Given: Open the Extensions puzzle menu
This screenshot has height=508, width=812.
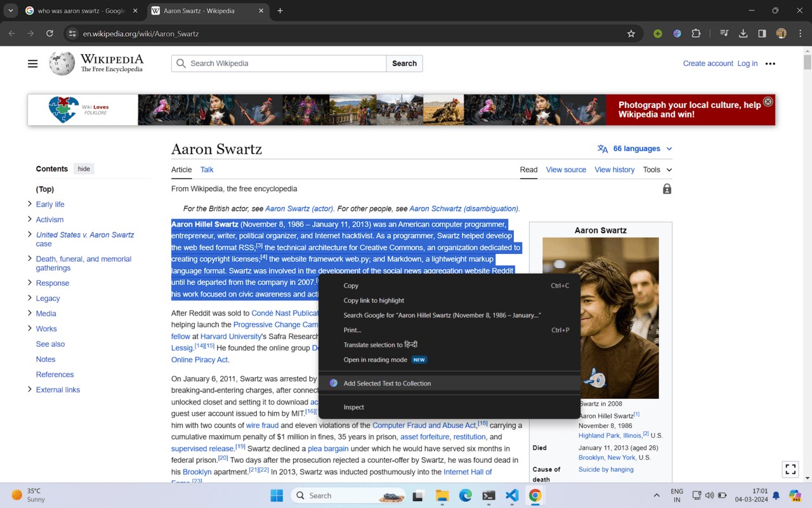Looking at the screenshot, I should pyautogui.click(x=696, y=34).
